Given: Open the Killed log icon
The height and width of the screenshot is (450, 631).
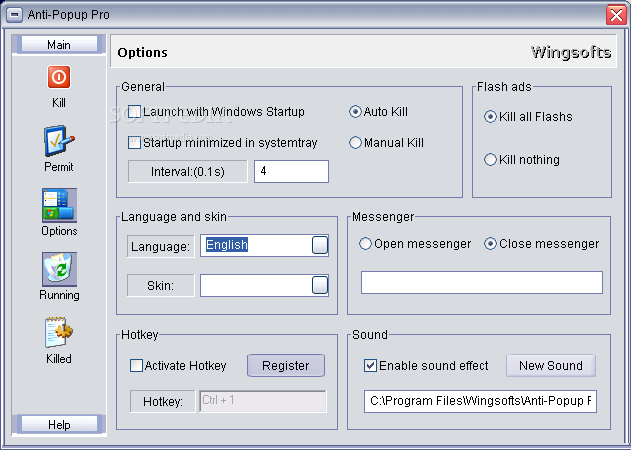Looking at the screenshot, I should point(59,332).
